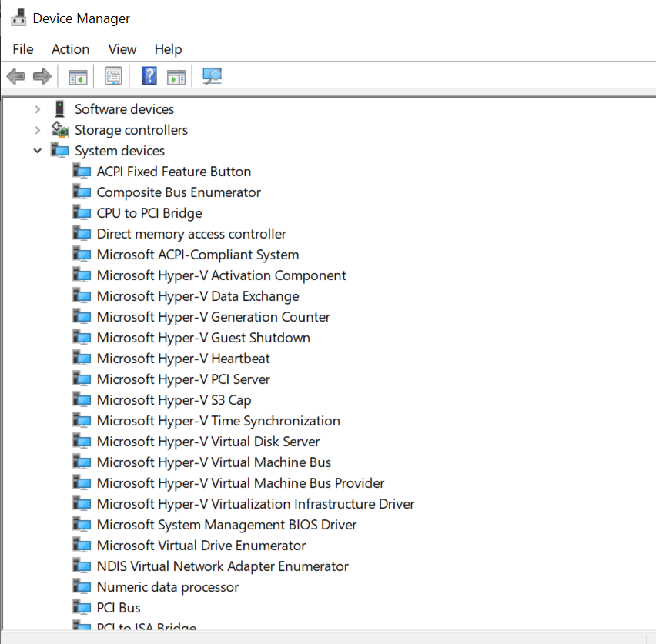656x644 pixels.
Task: Select Microsoft Hyper-V Data Exchange
Action: (198, 296)
